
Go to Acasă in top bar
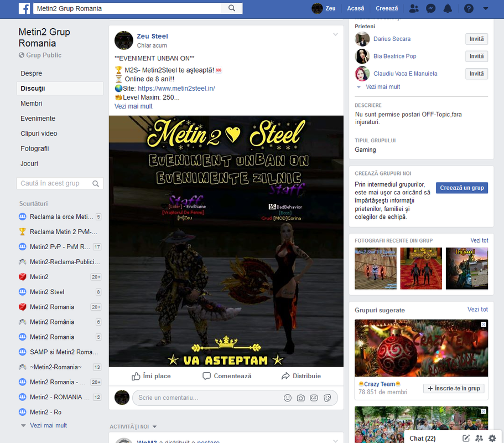pyautogui.click(x=356, y=8)
